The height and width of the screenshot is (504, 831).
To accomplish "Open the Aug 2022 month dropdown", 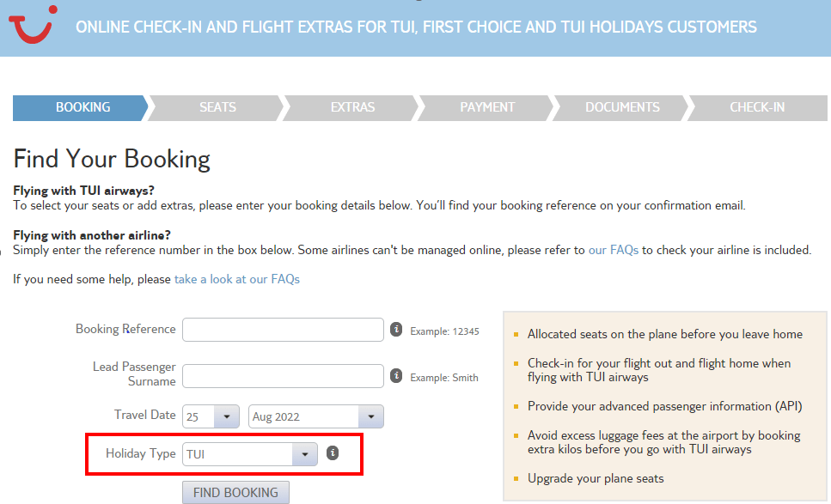I will 316,416.
